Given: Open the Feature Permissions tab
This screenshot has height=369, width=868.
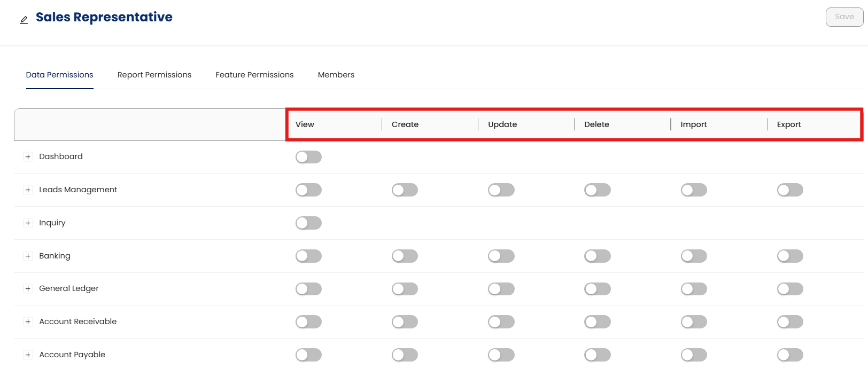Looking at the screenshot, I should [254, 75].
